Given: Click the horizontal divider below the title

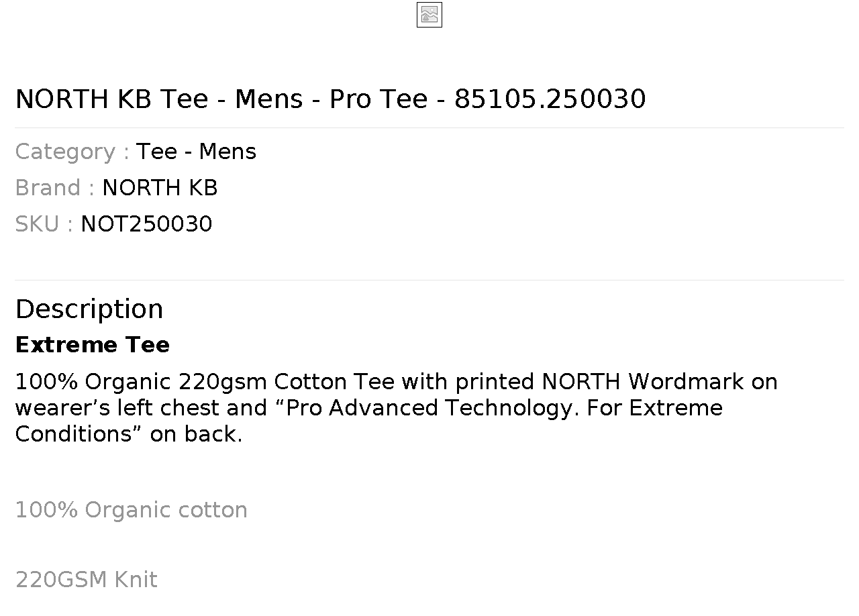Looking at the screenshot, I should tap(429, 127).
